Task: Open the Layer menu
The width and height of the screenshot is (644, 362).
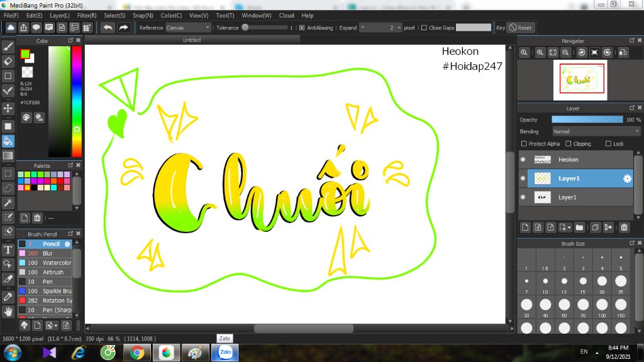Action: pyautogui.click(x=60, y=15)
